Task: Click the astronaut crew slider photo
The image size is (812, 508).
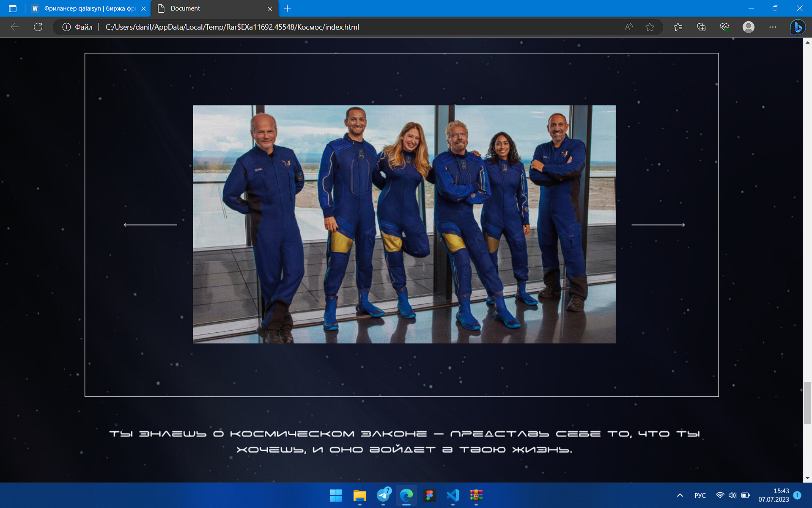Action: coord(404,224)
